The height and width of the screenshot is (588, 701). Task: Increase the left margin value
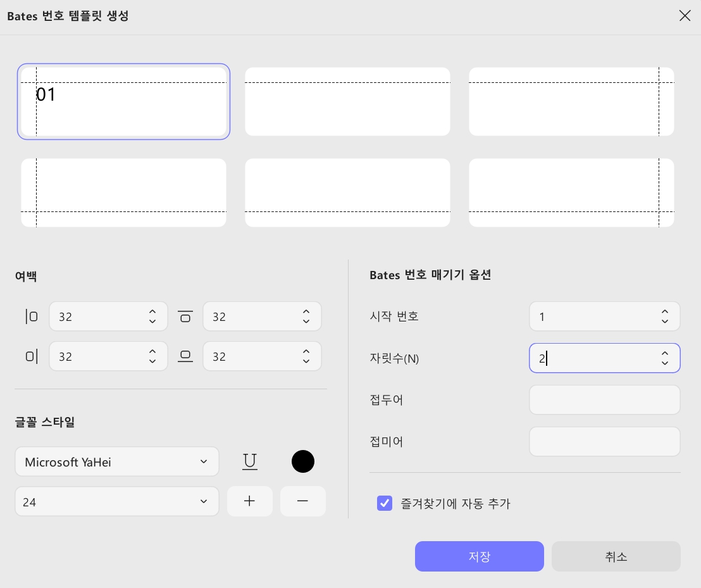pyautogui.click(x=152, y=311)
